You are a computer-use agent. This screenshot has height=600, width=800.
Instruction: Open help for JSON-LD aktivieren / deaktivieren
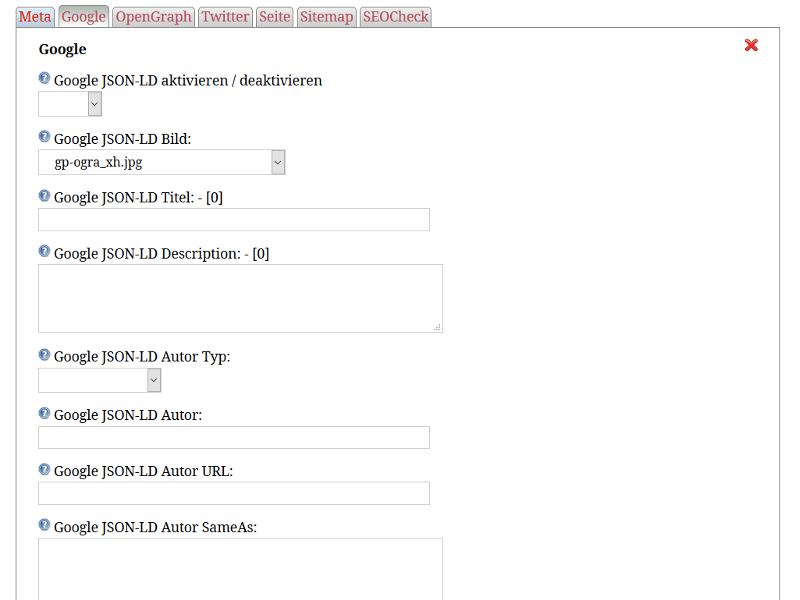coord(44,78)
